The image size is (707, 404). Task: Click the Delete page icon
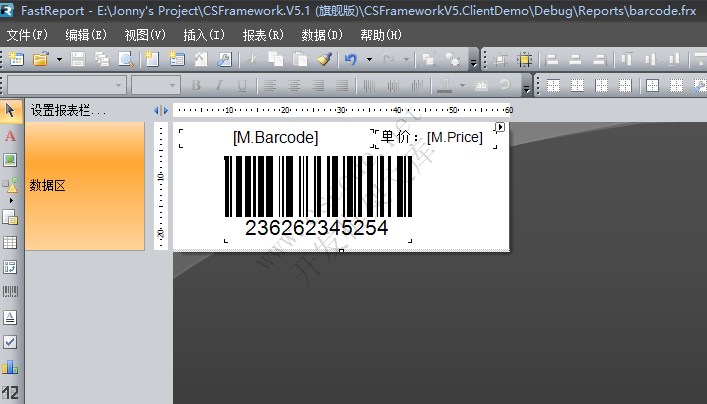201,59
